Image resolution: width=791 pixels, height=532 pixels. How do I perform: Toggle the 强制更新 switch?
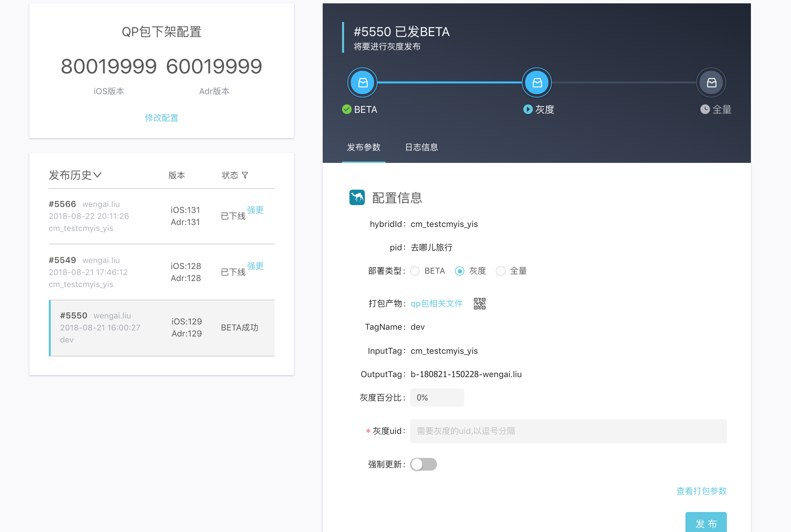click(423, 464)
